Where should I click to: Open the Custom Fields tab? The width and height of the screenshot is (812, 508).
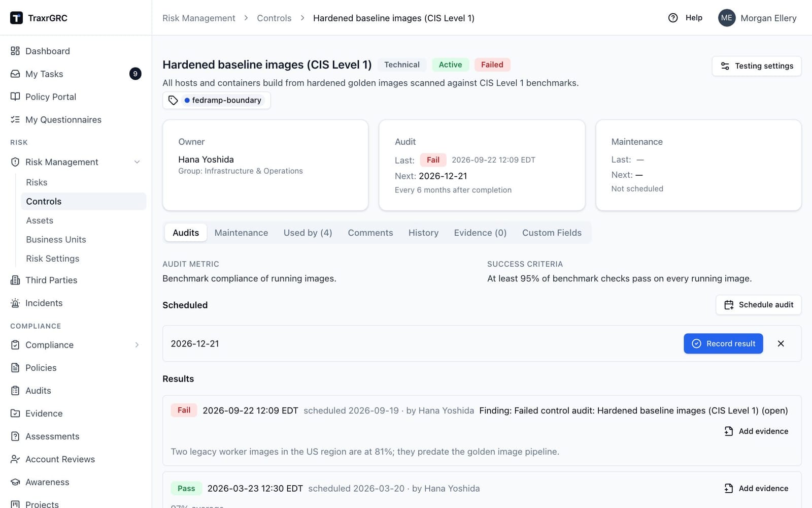tap(552, 233)
